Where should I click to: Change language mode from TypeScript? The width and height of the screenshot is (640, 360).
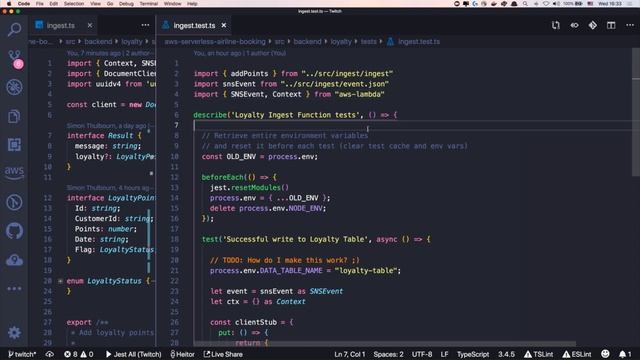(473, 354)
